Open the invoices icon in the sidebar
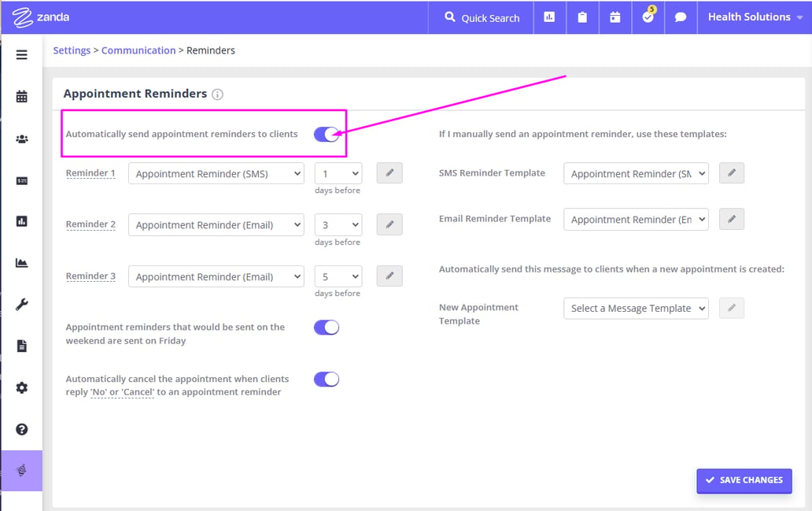812x511 pixels. pos(21,179)
